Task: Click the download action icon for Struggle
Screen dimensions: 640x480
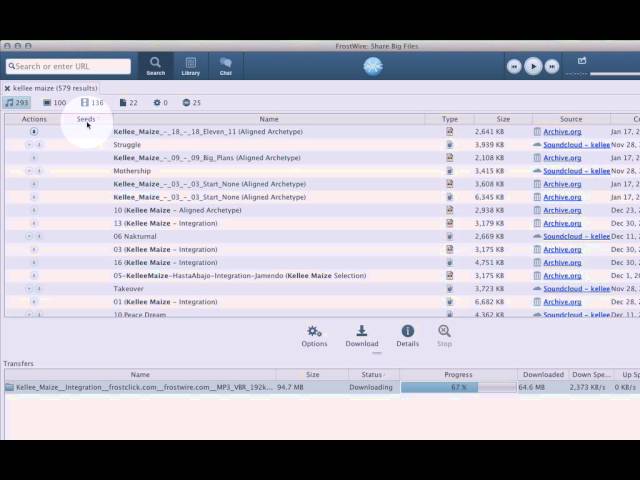Action: click(39, 144)
